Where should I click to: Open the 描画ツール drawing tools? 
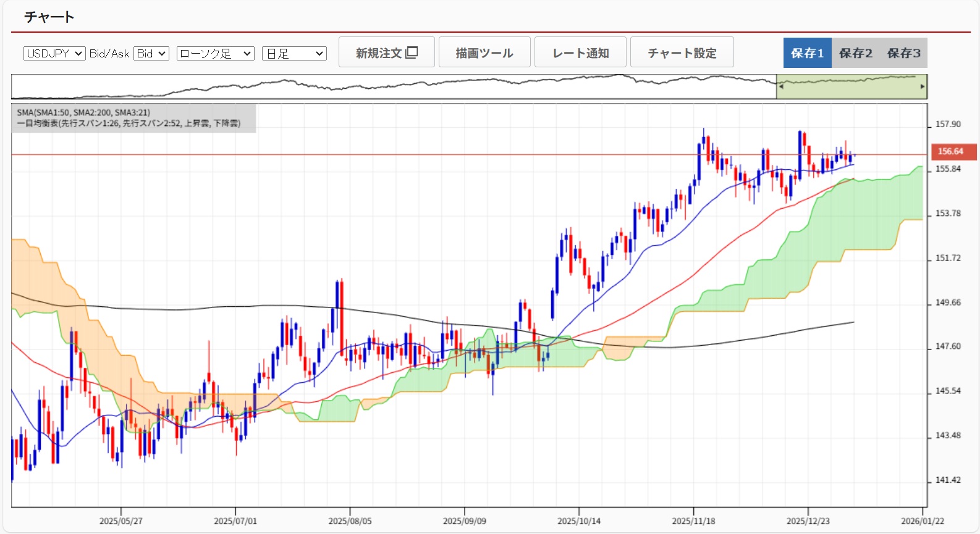pyautogui.click(x=484, y=52)
